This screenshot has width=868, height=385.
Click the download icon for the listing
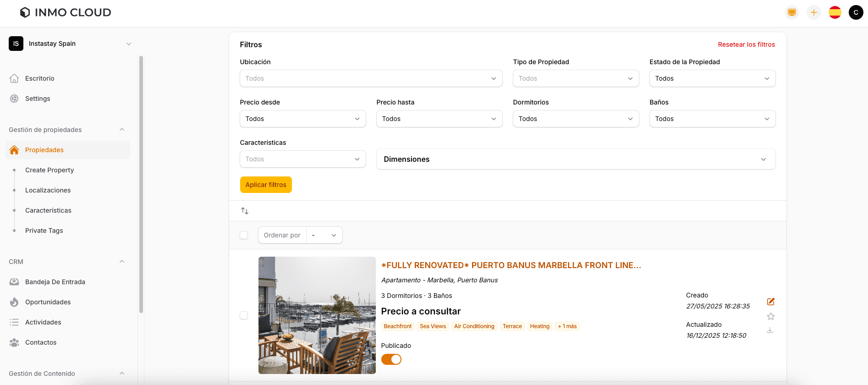coord(770,330)
